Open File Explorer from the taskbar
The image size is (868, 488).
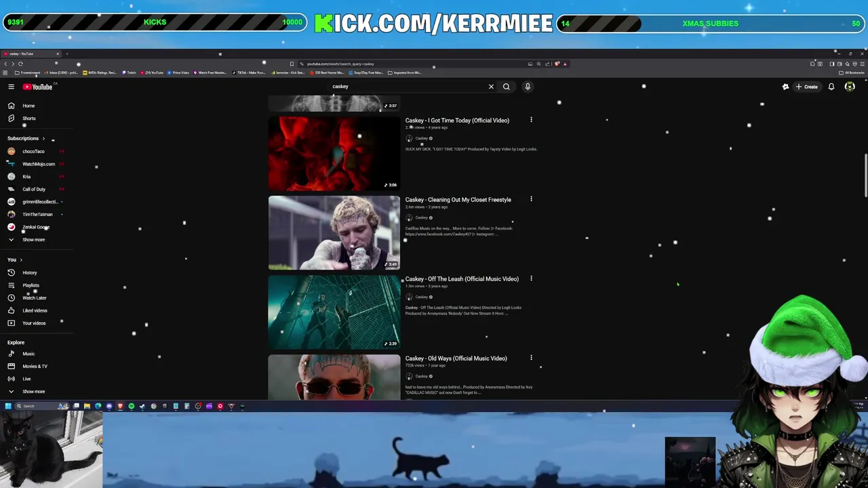pos(87,406)
